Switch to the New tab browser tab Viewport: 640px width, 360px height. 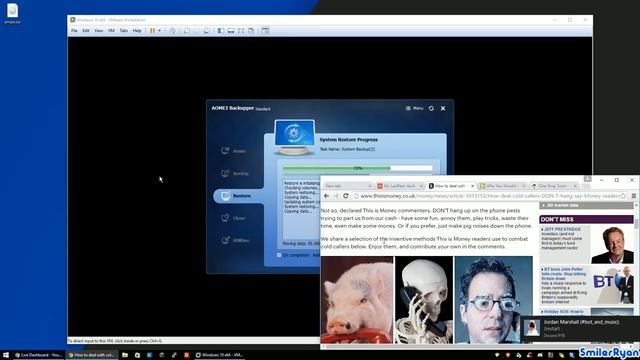(347, 186)
